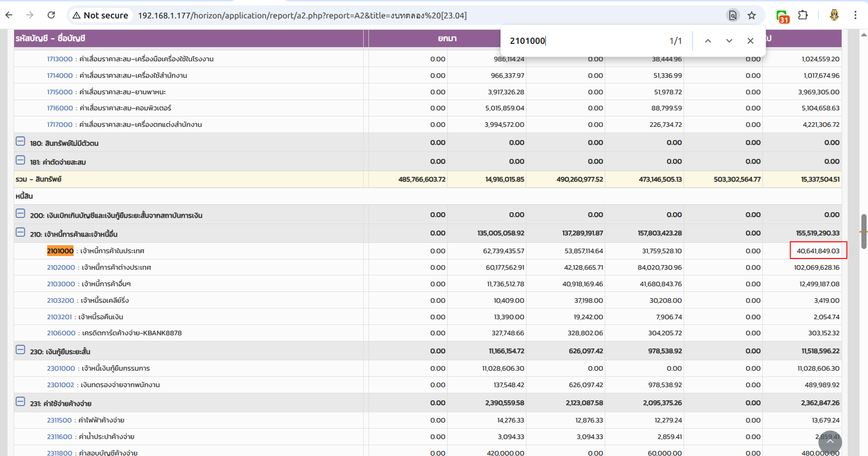This screenshot has height=456, width=868.
Task: Collapse group 180 intangible assets row
Action: point(20,141)
